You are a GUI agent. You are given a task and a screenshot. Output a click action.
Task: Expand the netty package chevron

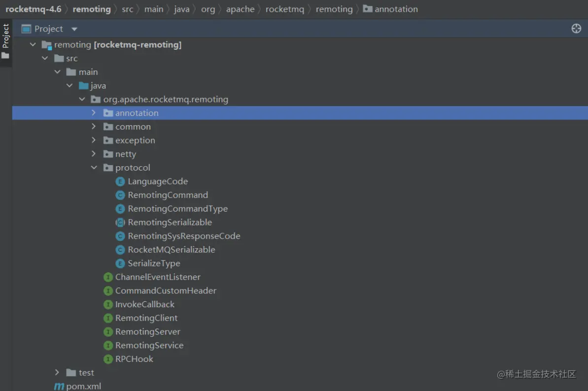click(94, 154)
